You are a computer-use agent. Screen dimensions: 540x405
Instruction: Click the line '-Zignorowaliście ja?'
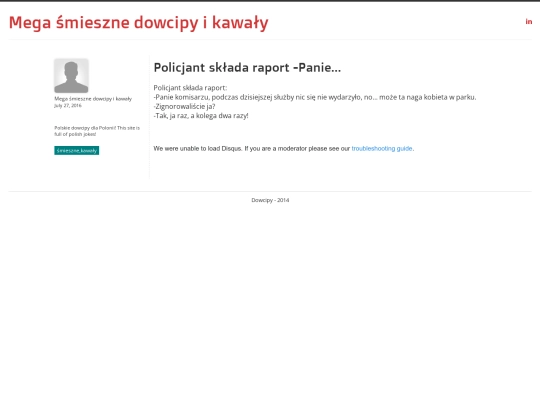click(x=184, y=106)
